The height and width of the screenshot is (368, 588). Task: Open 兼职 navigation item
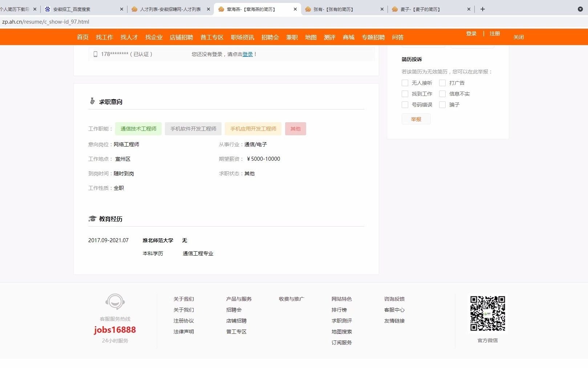click(x=292, y=37)
